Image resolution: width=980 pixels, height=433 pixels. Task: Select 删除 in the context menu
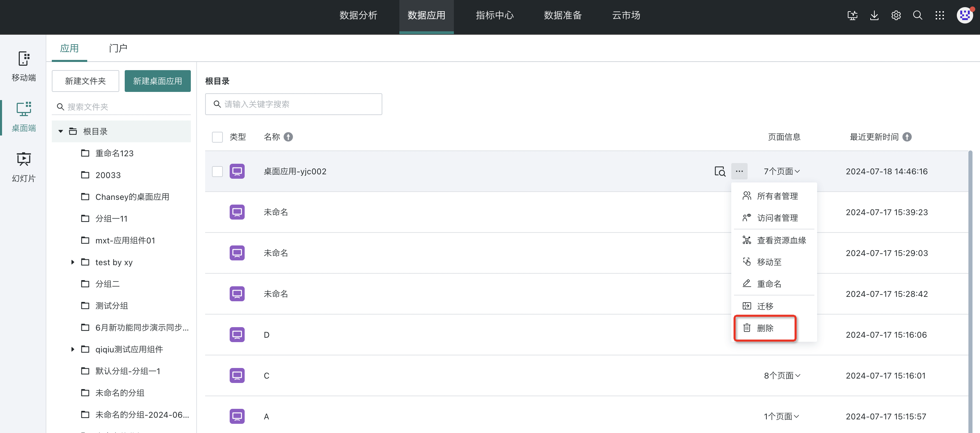click(765, 328)
